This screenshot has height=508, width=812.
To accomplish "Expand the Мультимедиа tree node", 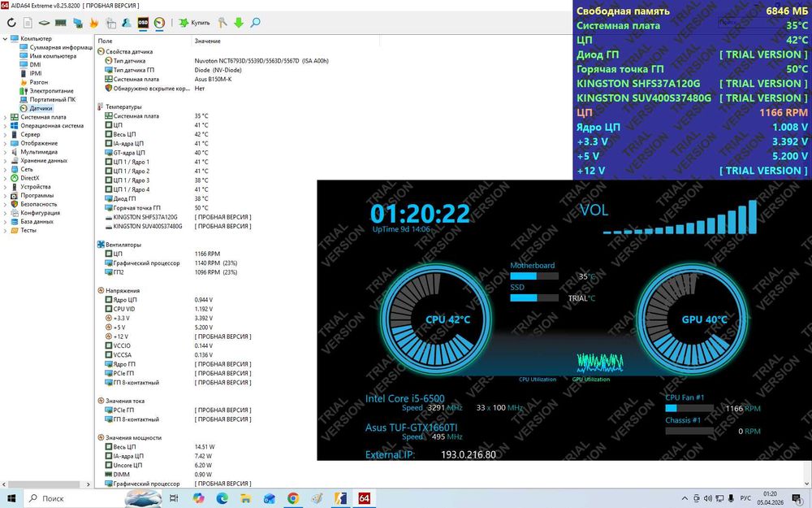I will (5, 153).
